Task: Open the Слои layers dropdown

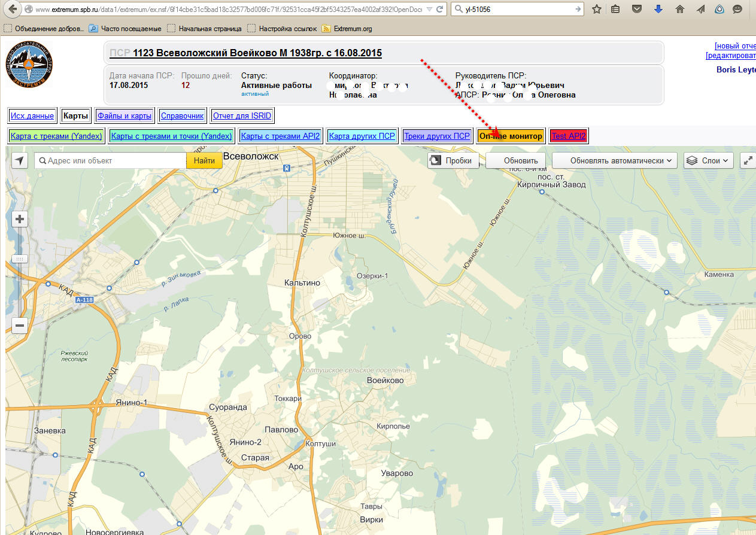Action: (x=709, y=160)
